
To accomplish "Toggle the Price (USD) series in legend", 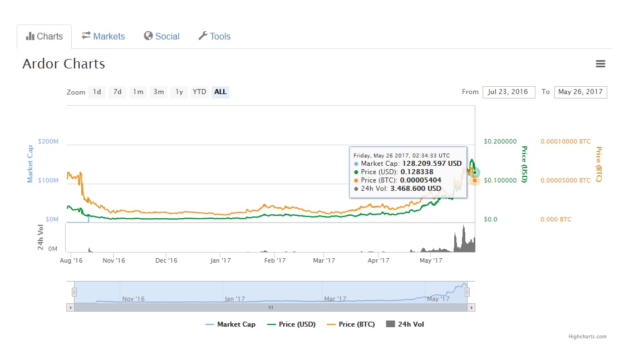I will point(291,324).
